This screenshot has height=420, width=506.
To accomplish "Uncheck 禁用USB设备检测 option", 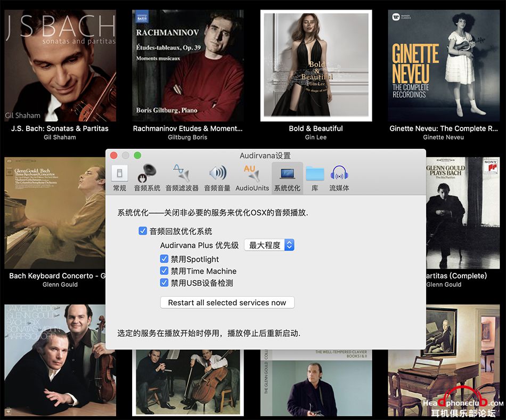I will coord(164,283).
